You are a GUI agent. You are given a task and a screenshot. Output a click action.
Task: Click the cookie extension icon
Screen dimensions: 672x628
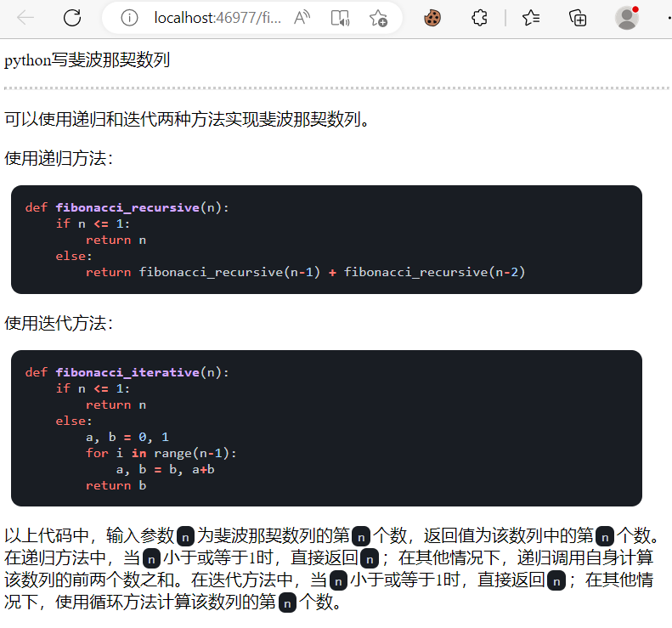(x=432, y=18)
